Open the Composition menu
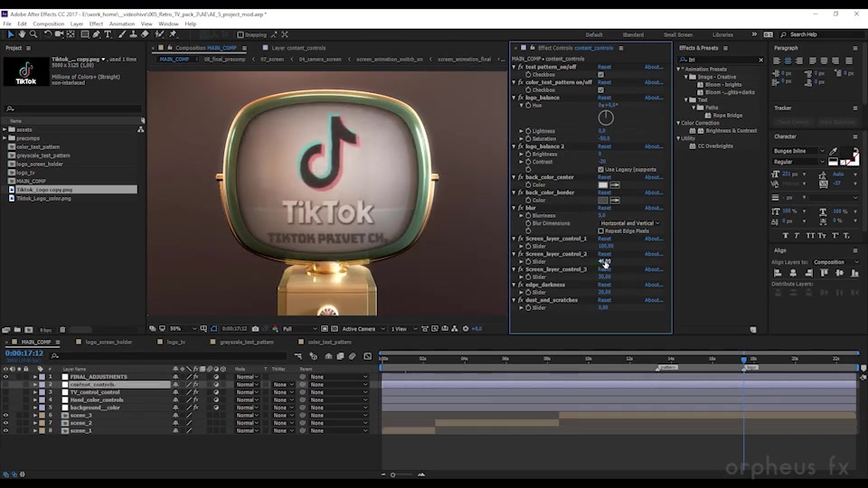 pyautogui.click(x=48, y=23)
